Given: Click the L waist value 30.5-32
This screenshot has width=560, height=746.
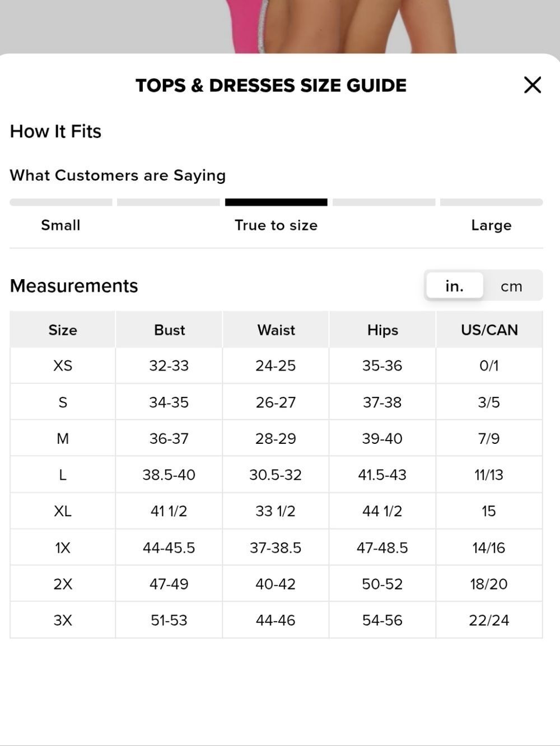Looking at the screenshot, I should point(276,475).
